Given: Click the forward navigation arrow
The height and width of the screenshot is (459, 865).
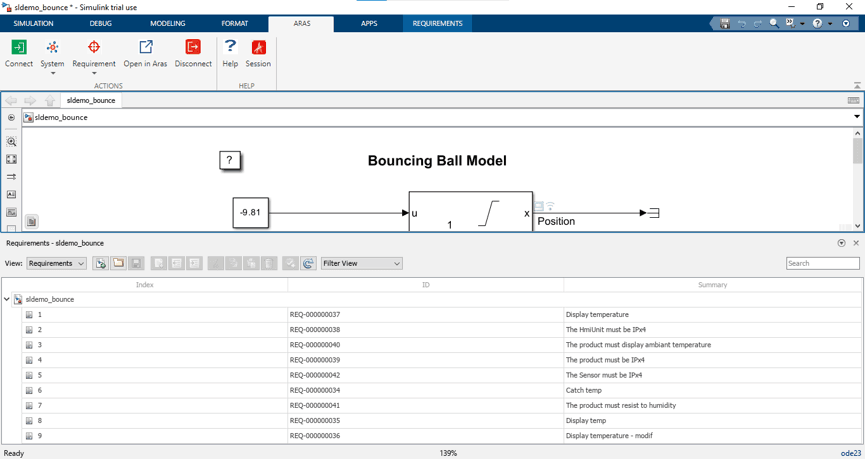Looking at the screenshot, I should (x=30, y=100).
